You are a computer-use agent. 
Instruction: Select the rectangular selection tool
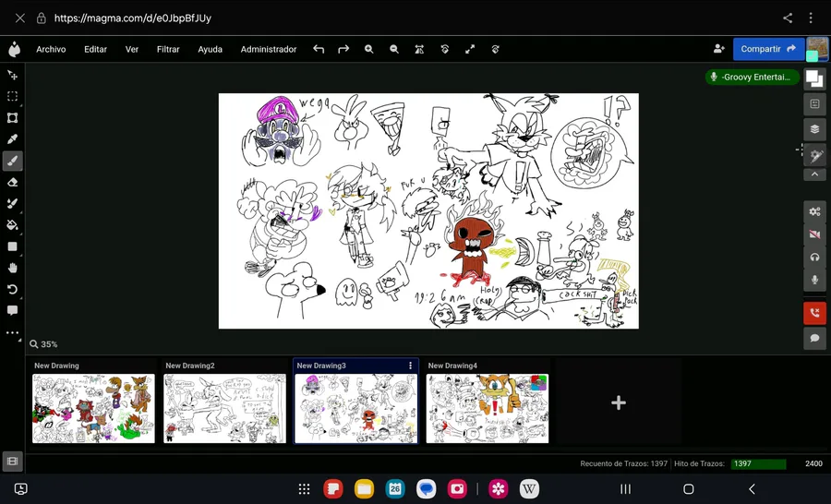(12, 96)
